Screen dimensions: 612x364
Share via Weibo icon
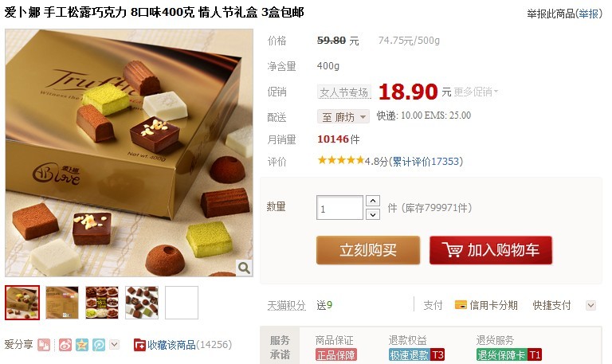(65, 345)
